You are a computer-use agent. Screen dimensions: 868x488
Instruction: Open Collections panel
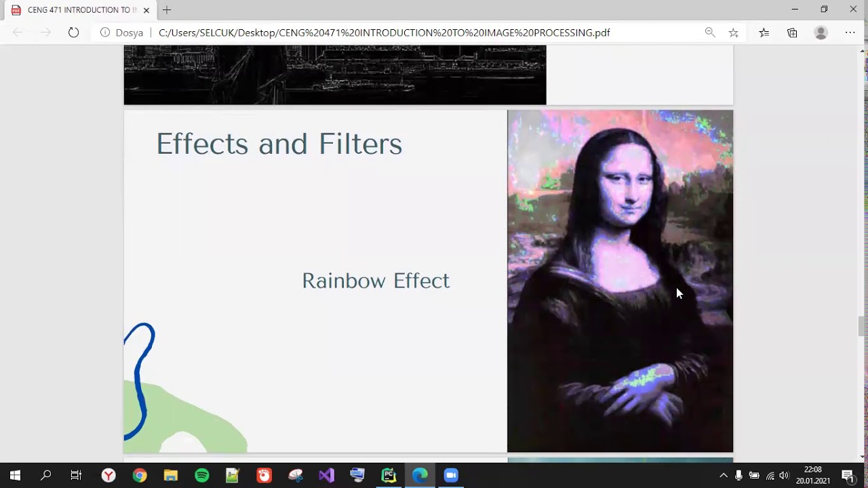(x=792, y=33)
